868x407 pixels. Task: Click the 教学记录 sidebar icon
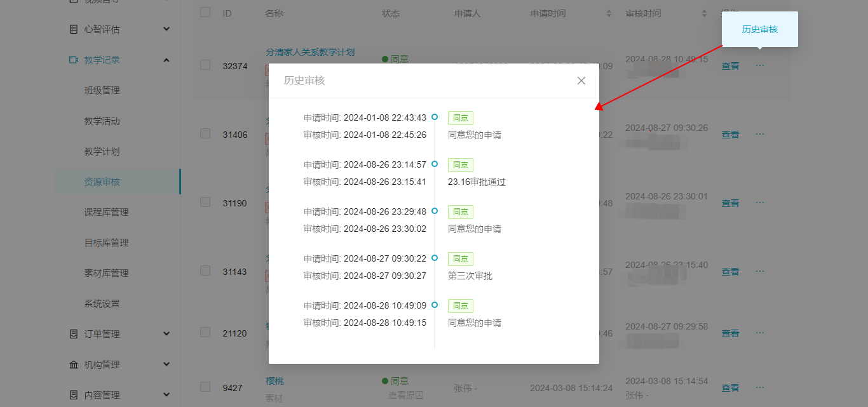[x=73, y=60]
